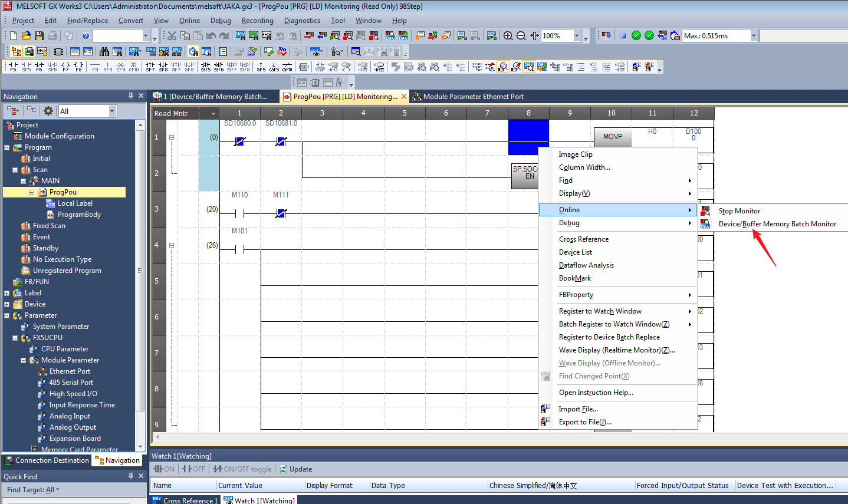Click the Zoom Out magnifier icon
Screen dimensions: 848x504
tap(521, 36)
